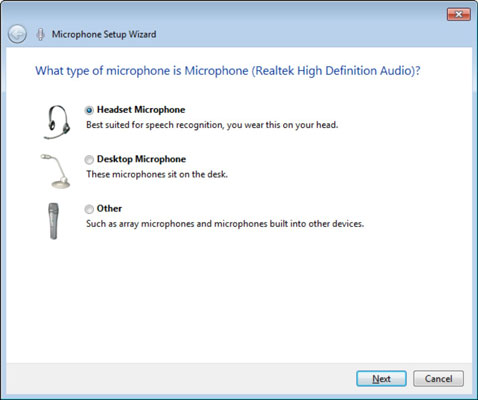Select the Headset Microphone radio button
Image resolution: width=478 pixels, height=400 pixels.
click(x=89, y=110)
